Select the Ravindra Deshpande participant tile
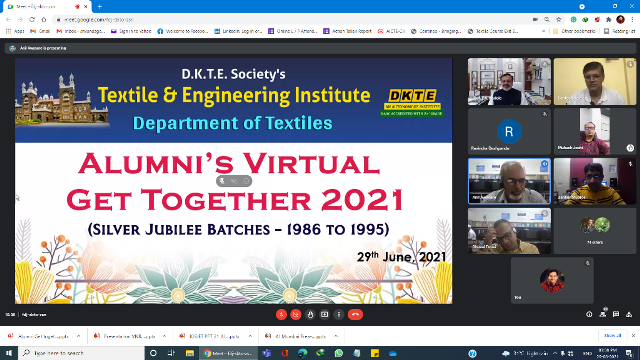 (509, 131)
